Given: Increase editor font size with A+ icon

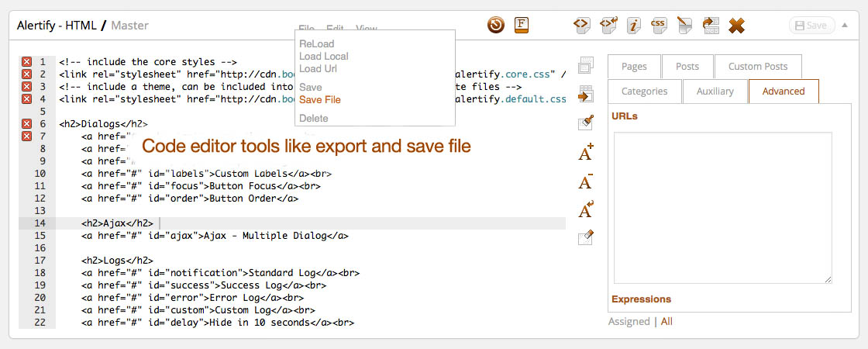Looking at the screenshot, I should [586, 152].
